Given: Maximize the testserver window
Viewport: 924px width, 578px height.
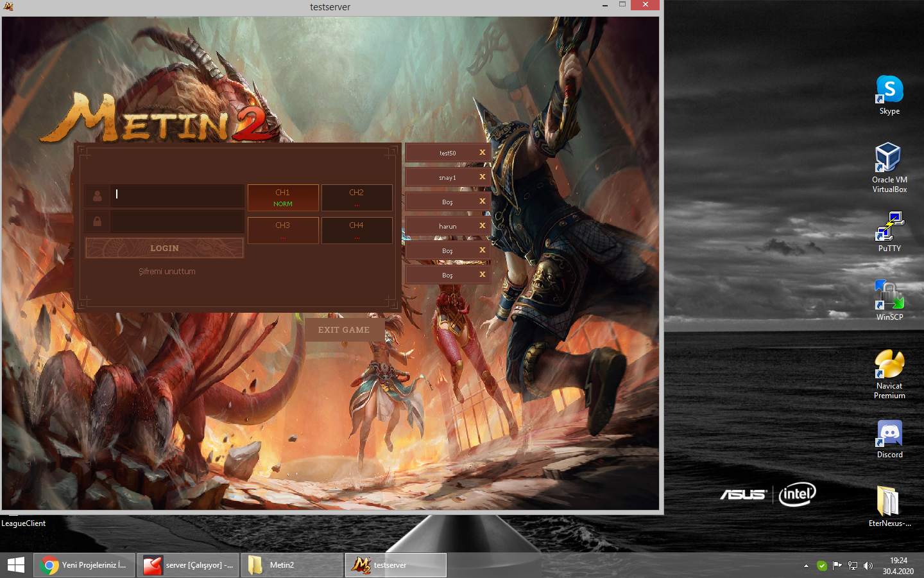Looking at the screenshot, I should click(x=622, y=5).
